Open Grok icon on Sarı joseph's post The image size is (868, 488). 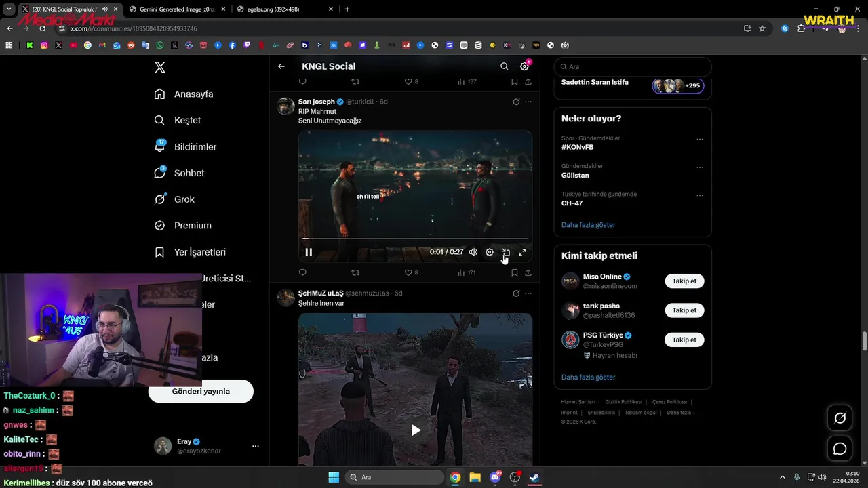pyautogui.click(x=516, y=102)
